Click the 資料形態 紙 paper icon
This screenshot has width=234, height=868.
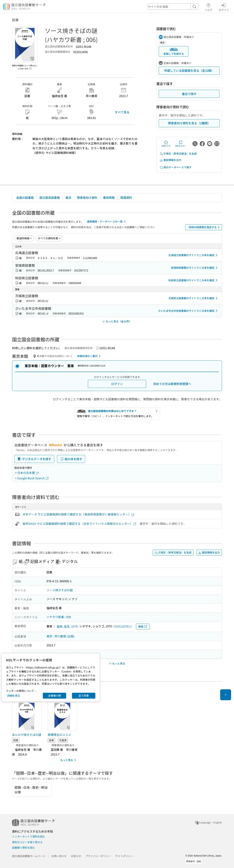pyautogui.click(x=27, y=112)
